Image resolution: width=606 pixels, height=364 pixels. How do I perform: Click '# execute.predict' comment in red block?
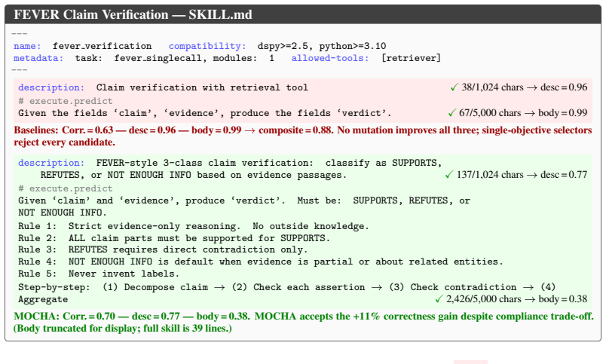66,101
